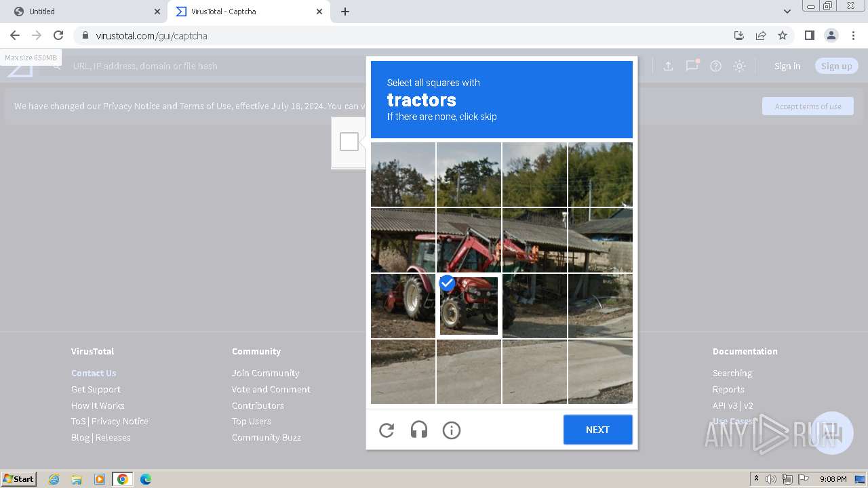Select tile with tractor cab under roof
The width and height of the screenshot is (868, 488).
click(x=403, y=240)
